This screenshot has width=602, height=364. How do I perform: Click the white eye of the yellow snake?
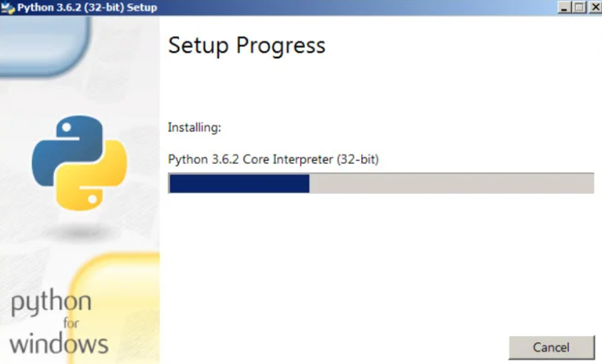click(x=93, y=199)
